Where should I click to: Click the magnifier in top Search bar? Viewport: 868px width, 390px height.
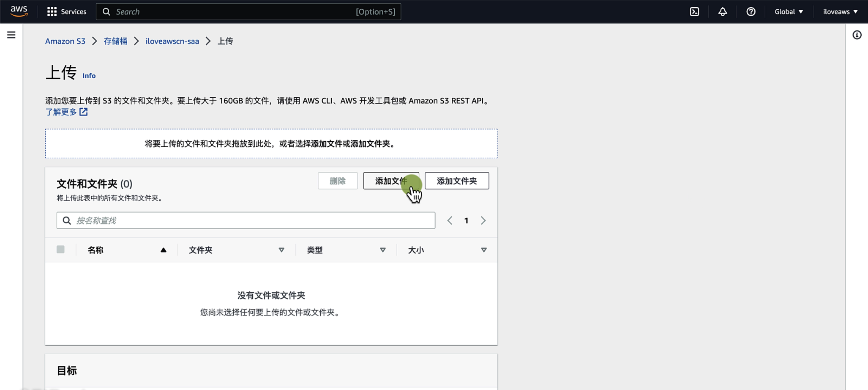click(106, 11)
